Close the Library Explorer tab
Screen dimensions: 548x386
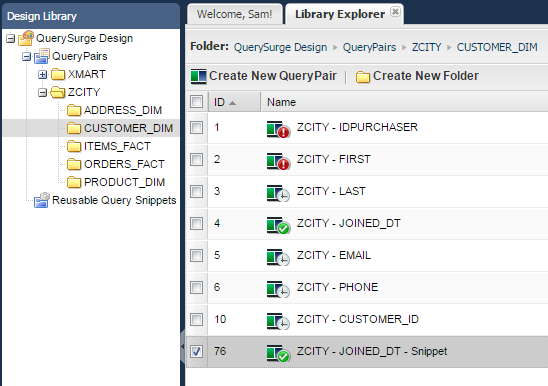(395, 12)
